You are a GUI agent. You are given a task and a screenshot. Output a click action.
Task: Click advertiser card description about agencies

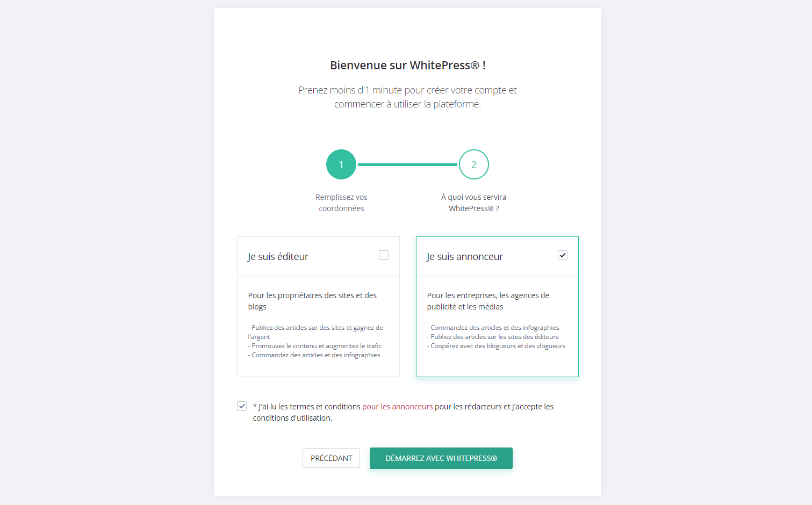click(488, 301)
